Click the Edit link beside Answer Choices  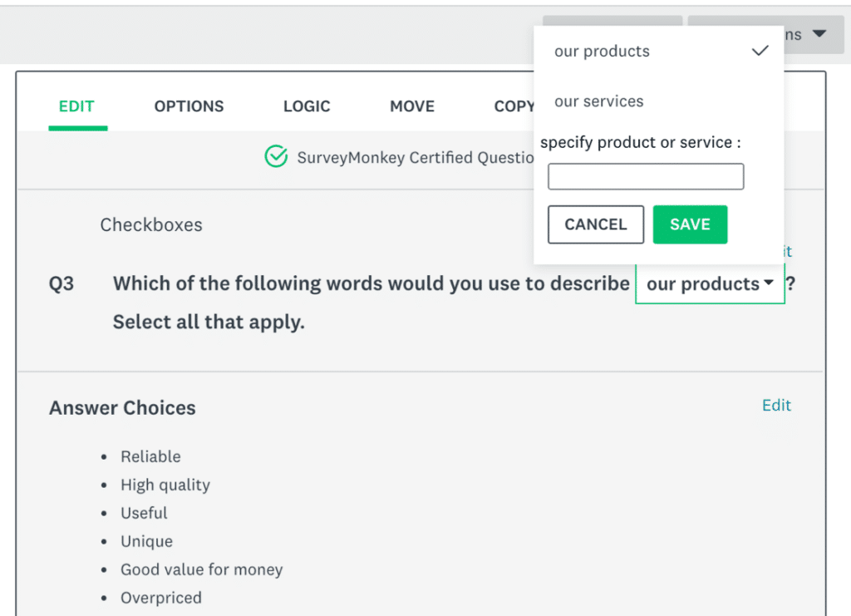pos(776,406)
